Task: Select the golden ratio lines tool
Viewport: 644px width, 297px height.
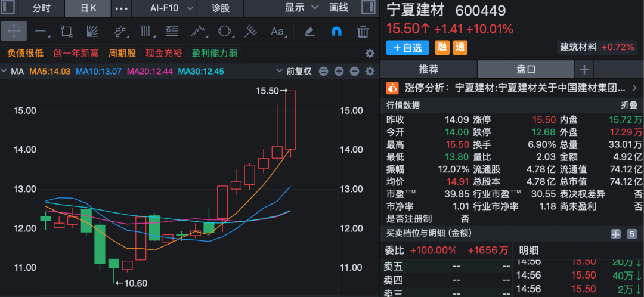Action: (x=172, y=31)
